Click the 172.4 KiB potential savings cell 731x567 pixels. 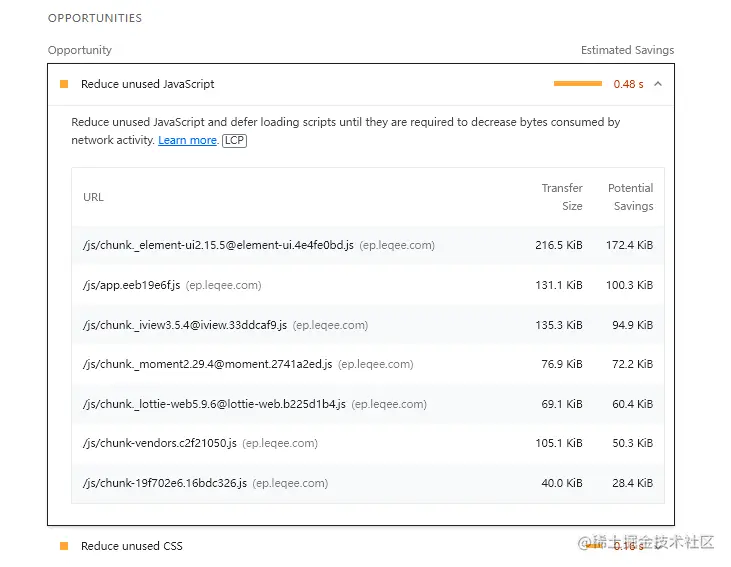point(629,245)
